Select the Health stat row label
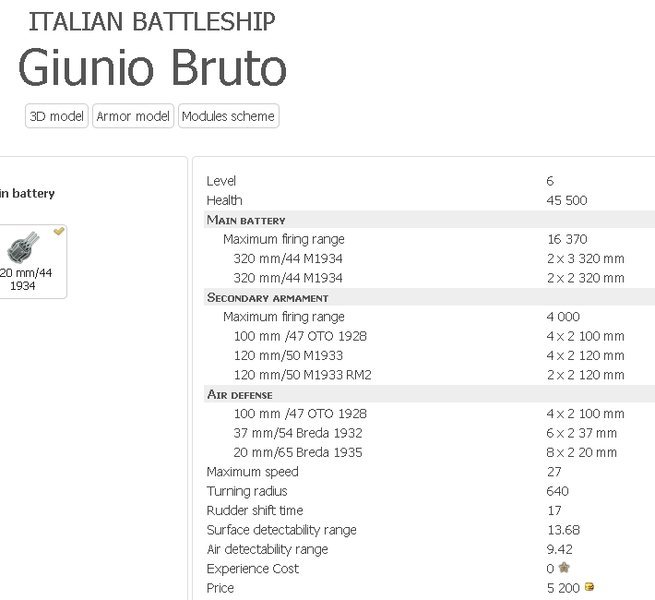 [x=224, y=200]
